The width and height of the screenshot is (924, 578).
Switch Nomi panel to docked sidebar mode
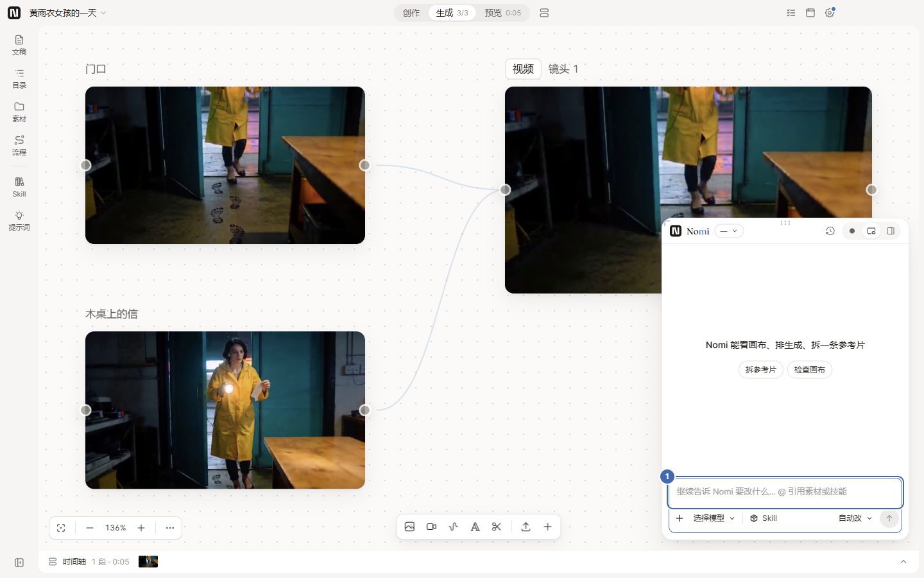891,231
